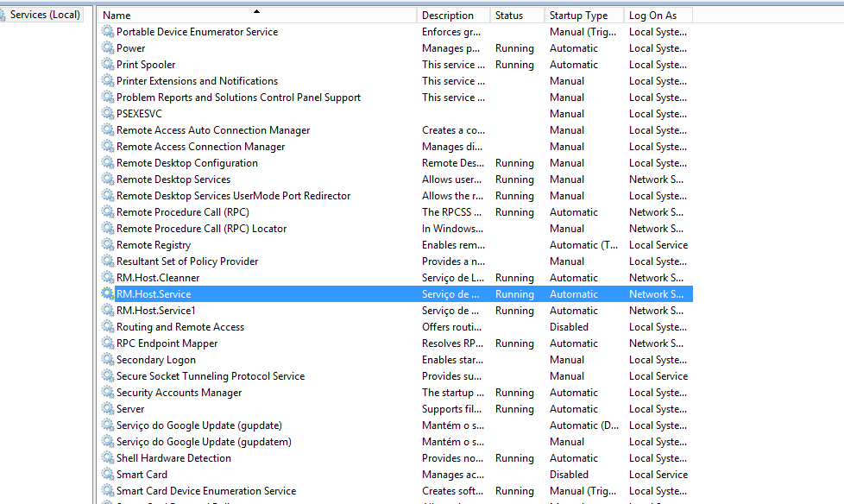This screenshot has width=844, height=504.
Task: Click the Secondary Logon gear icon
Action: pos(108,359)
